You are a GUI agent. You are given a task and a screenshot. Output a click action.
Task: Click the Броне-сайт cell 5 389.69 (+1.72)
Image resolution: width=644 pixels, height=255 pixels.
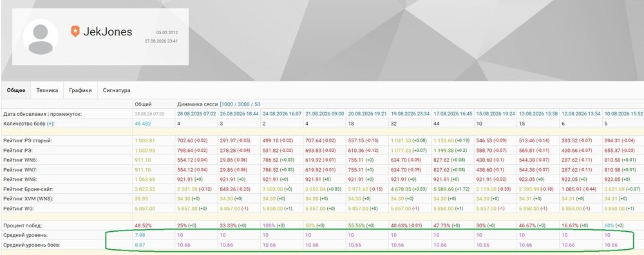[x=452, y=189]
